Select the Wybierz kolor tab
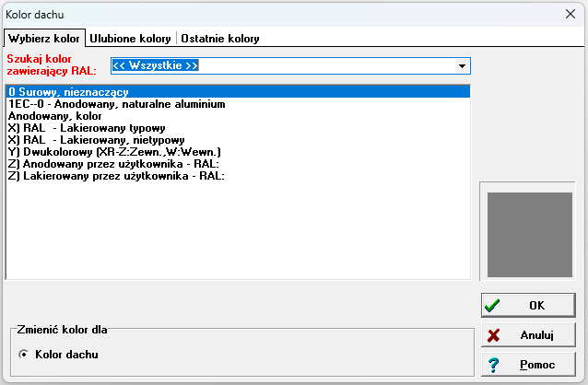The height and width of the screenshot is (385, 588). 43,39
